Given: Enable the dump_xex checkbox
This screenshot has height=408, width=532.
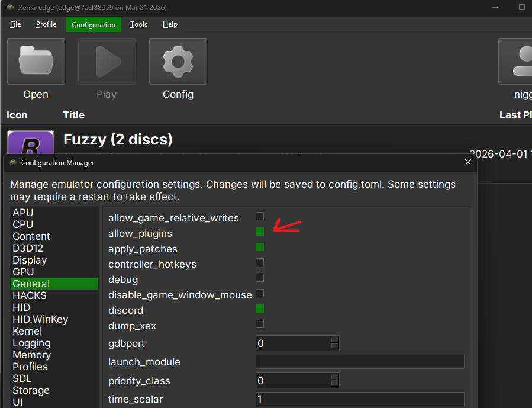Looking at the screenshot, I should coord(260,324).
